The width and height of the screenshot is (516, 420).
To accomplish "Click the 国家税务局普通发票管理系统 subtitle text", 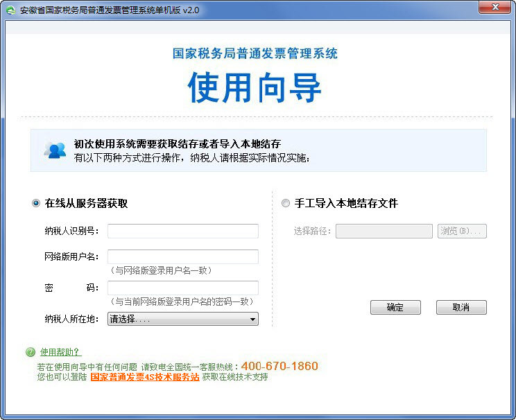I will click(x=255, y=53).
